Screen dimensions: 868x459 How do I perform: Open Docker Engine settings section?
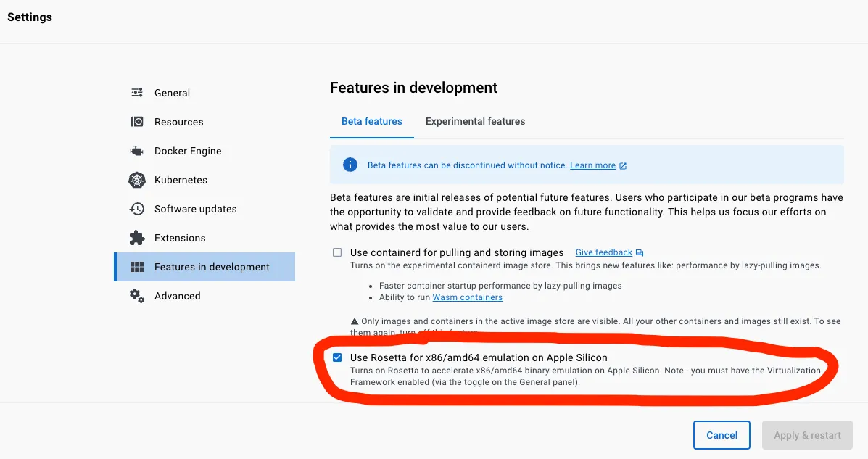coord(204,151)
